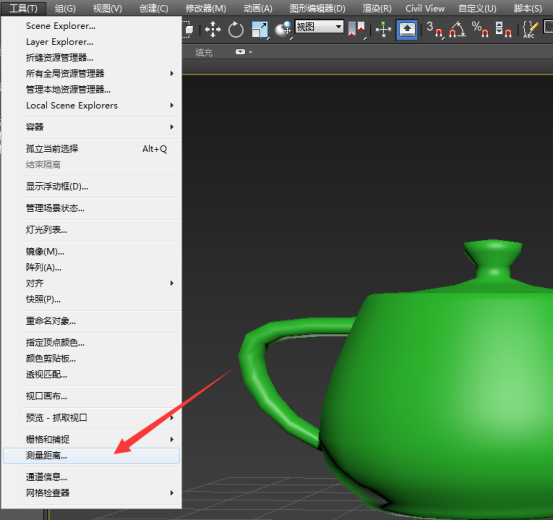This screenshot has width=554, height=520.
Task: Toggle Percent Snap in the toolbar
Action: tap(480, 30)
